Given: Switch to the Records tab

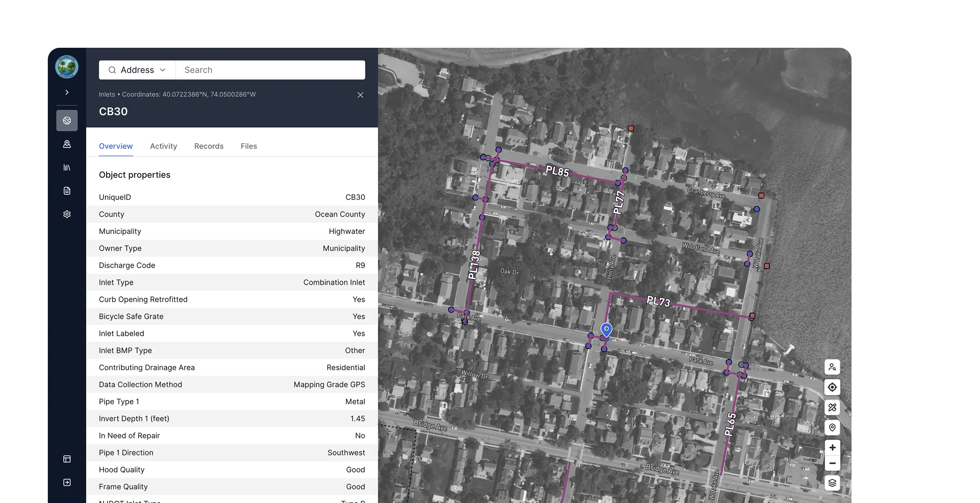Looking at the screenshot, I should click(209, 146).
